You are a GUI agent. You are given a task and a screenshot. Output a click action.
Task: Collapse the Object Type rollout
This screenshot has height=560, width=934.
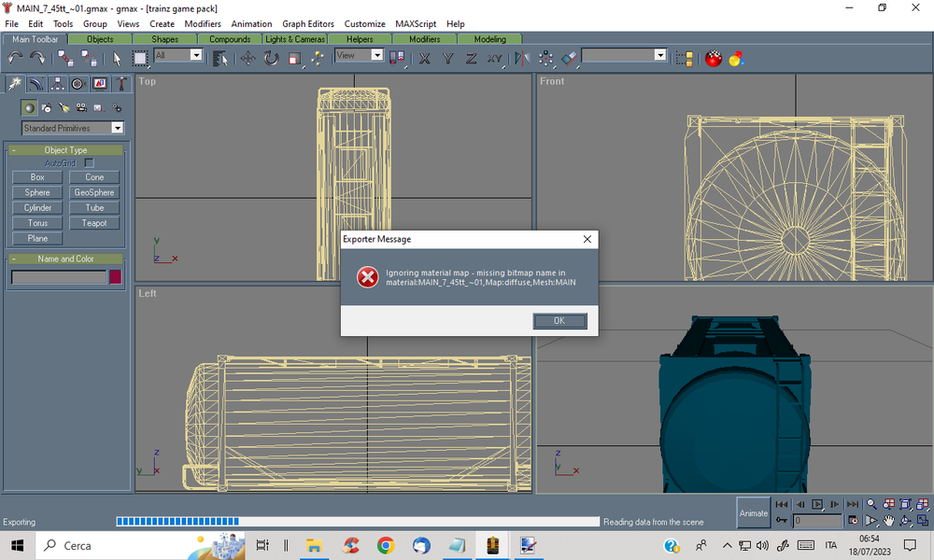tap(65, 150)
